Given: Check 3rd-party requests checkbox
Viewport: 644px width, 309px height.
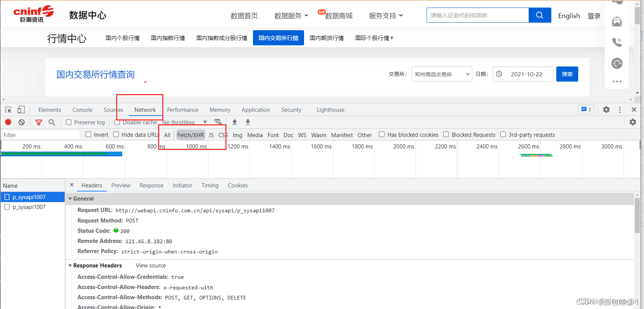Looking at the screenshot, I should pos(503,134).
